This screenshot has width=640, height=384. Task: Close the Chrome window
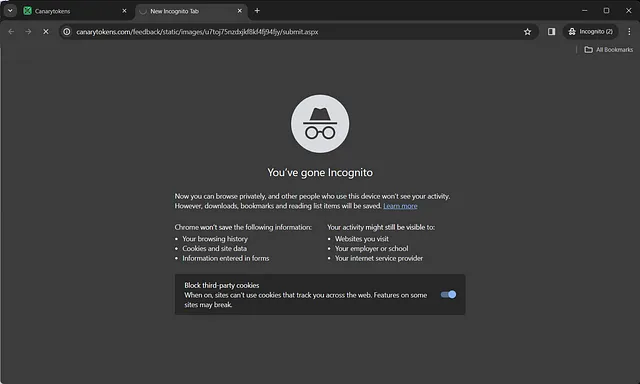click(x=629, y=11)
